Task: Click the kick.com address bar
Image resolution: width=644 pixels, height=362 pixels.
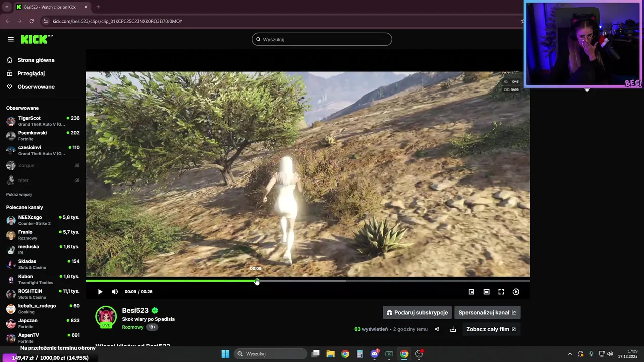Action: click(282, 21)
